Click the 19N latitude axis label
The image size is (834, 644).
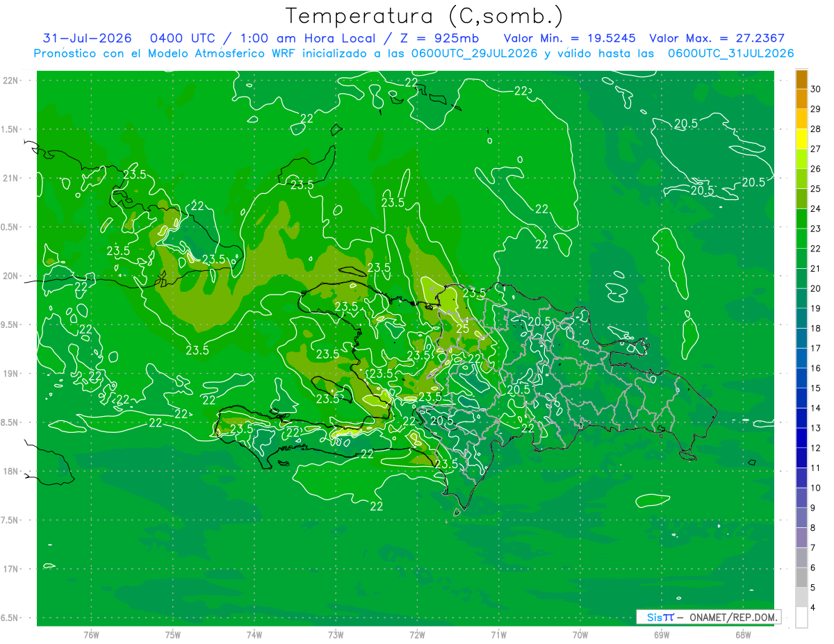pos(10,374)
